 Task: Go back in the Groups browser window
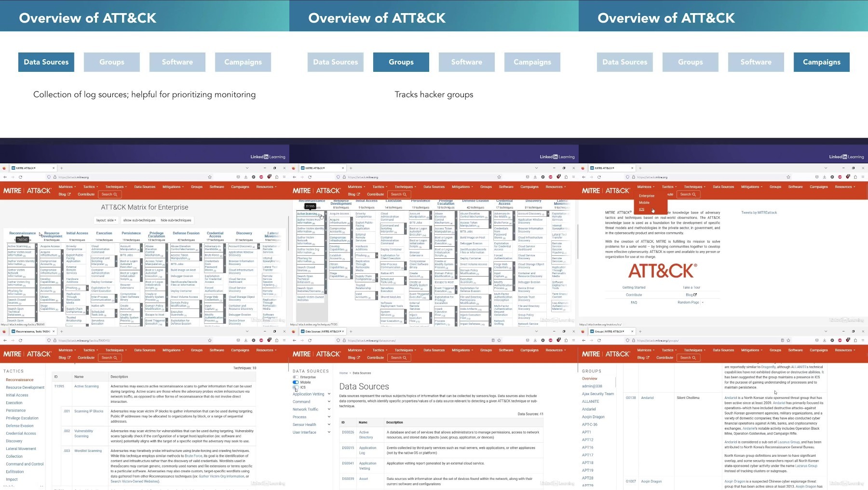click(x=583, y=340)
